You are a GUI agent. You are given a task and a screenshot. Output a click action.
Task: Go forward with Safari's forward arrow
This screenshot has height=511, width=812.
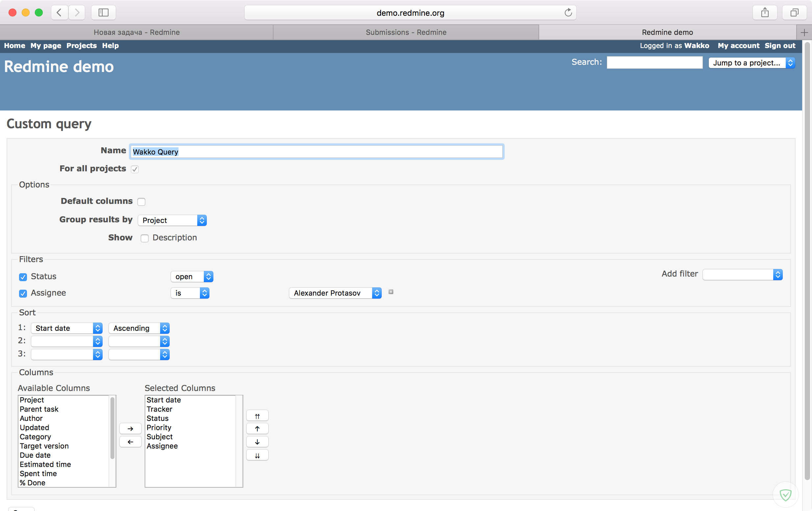click(x=77, y=13)
